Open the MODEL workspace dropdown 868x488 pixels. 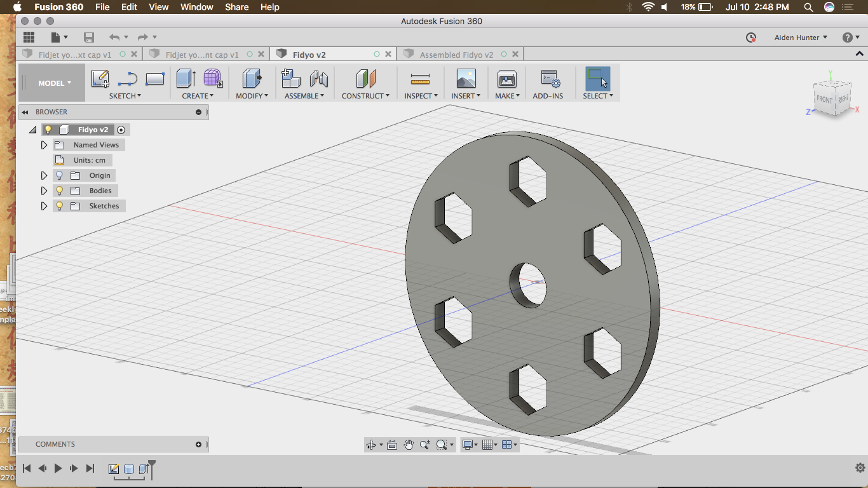(x=55, y=83)
